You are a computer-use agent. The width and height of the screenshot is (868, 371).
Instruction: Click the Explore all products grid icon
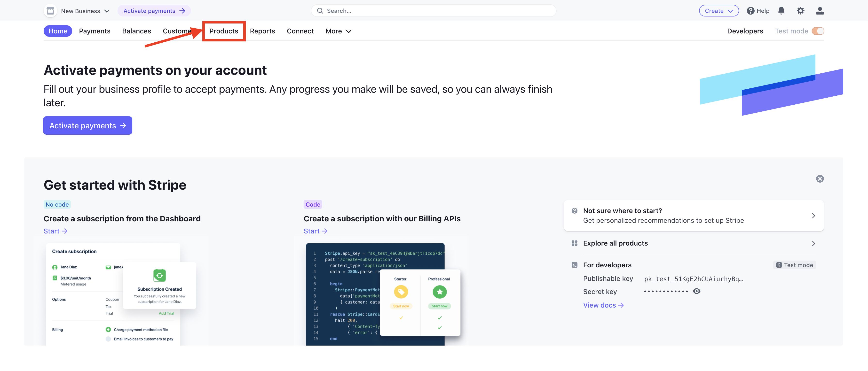click(x=575, y=243)
